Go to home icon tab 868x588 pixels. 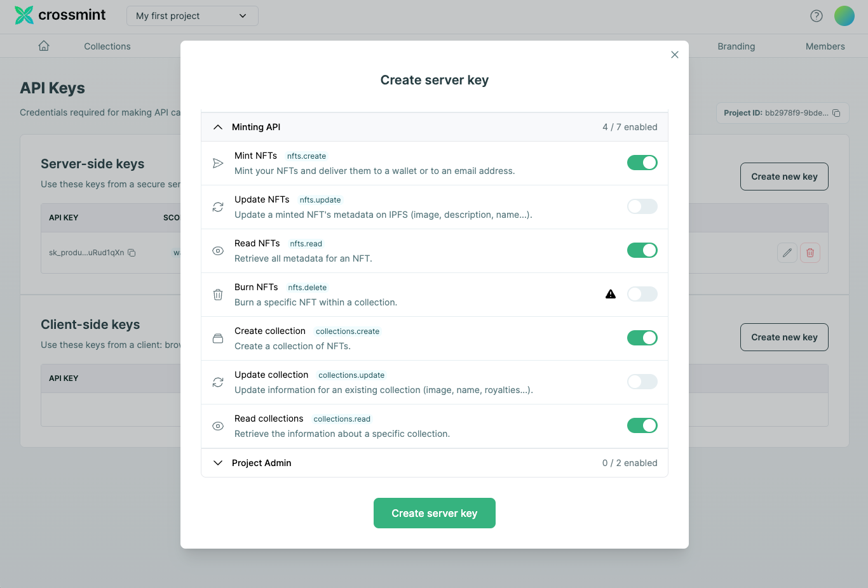click(x=44, y=46)
